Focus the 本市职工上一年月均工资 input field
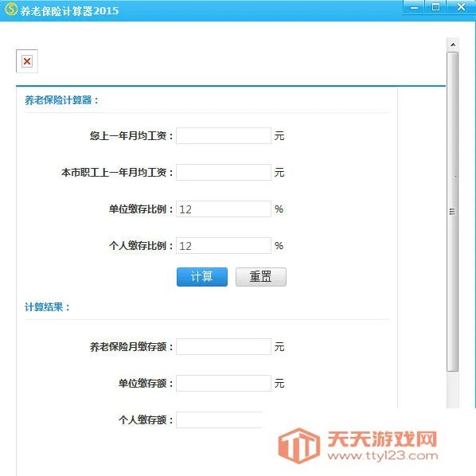Viewport: 476px width, 476px height. [x=224, y=172]
